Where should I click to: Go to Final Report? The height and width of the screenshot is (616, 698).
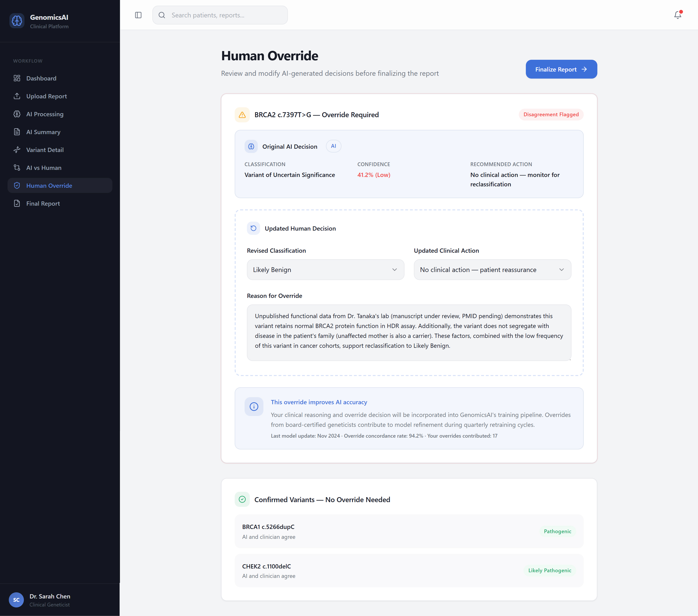[60, 203]
